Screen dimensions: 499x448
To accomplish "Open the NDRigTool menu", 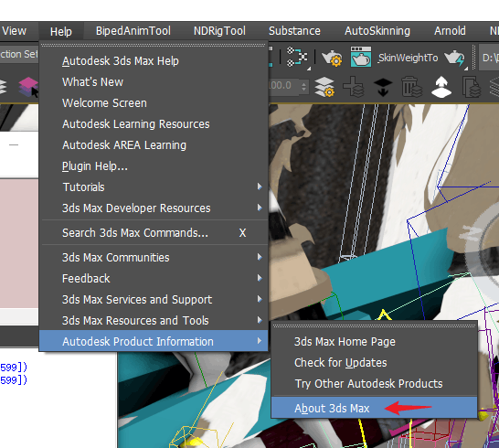I will [x=219, y=31].
